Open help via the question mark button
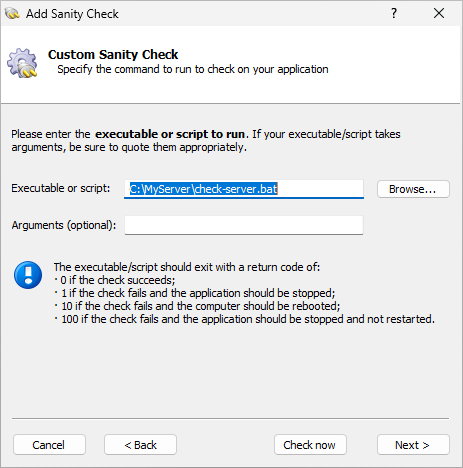Viewport: 463px width, 468px height. [394, 13]
